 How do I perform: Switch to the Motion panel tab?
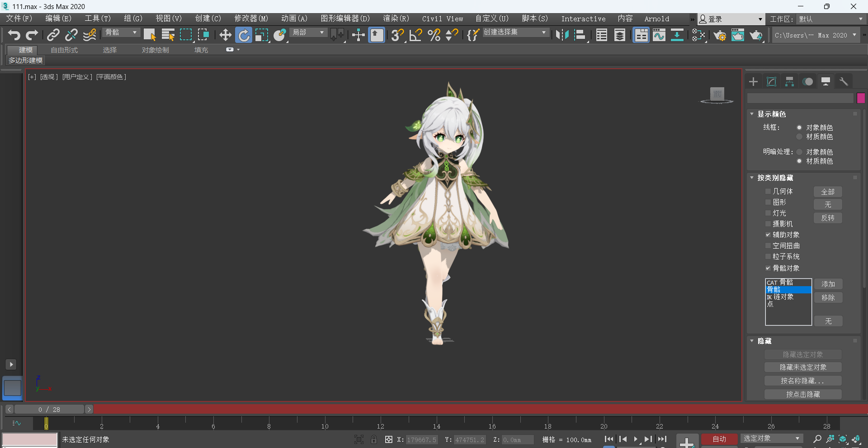(x=807, y=81)
